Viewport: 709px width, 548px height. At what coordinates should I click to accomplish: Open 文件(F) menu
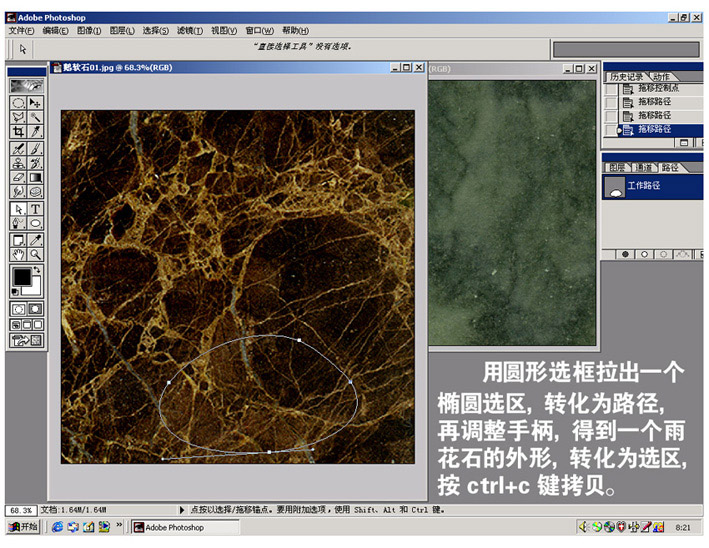click(21, 31)
